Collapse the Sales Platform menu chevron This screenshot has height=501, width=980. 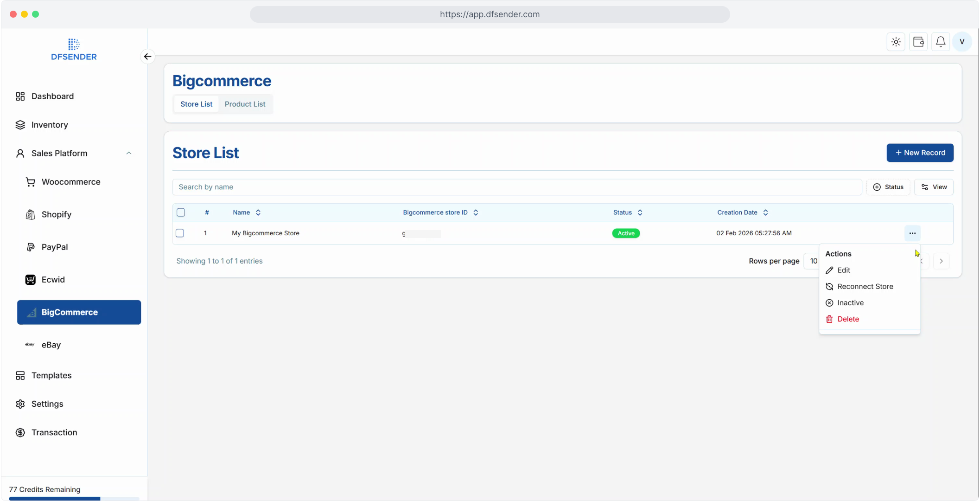129,153
